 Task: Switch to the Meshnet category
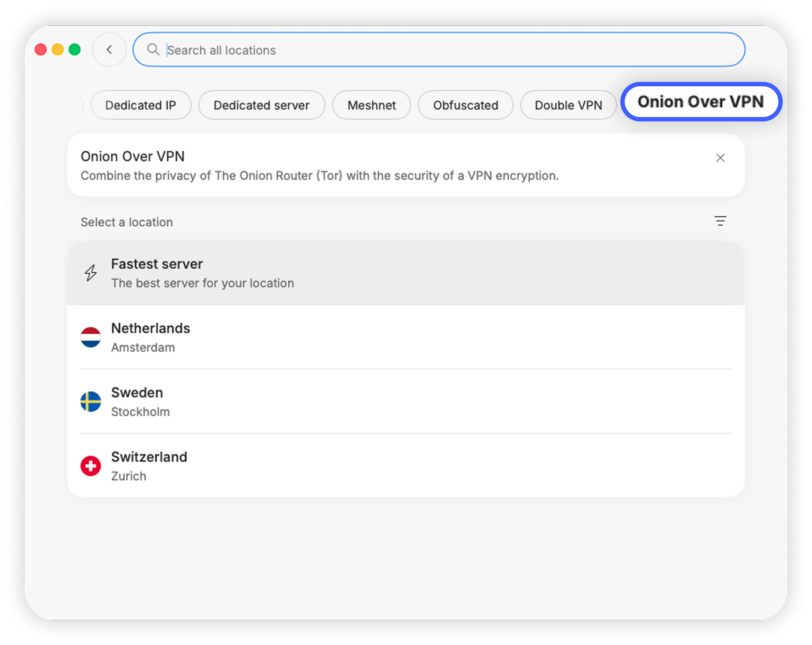371,105
